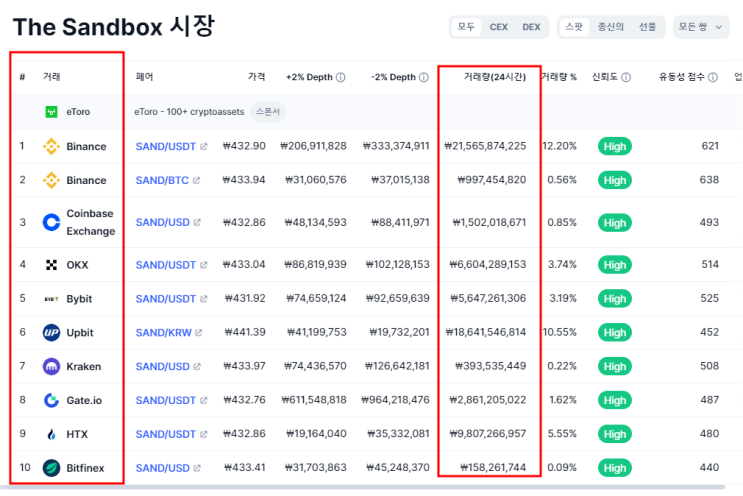
Task: Click external link icon beside Kraken SAND/USD
Action: [197, 367]
